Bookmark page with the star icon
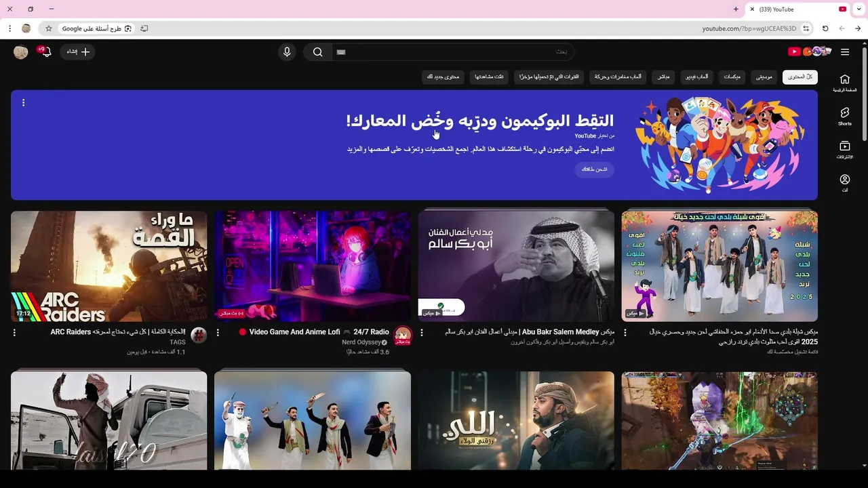The height and width of the screenshot is (488, 868). point(48,28)
